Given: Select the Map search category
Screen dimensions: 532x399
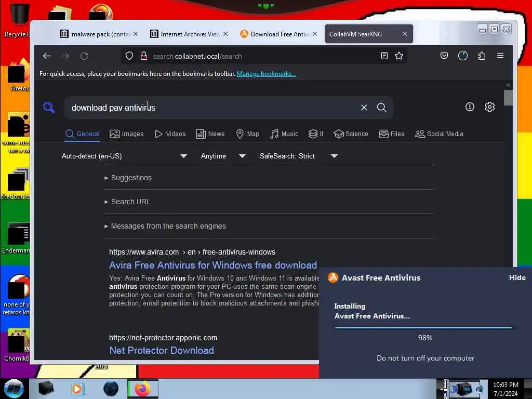Looking at the screenshot, I should pyautogui.click(x=248, y=134).
